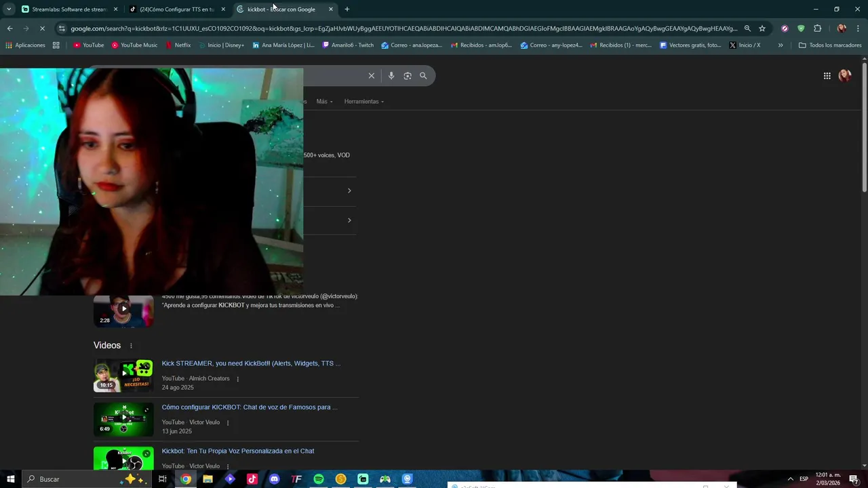Image resolution: width=868 pixels, height=488 pixels.
Task: Click the Windows Buscar search box
Action: pyautogui.click(x=88, y=479)
